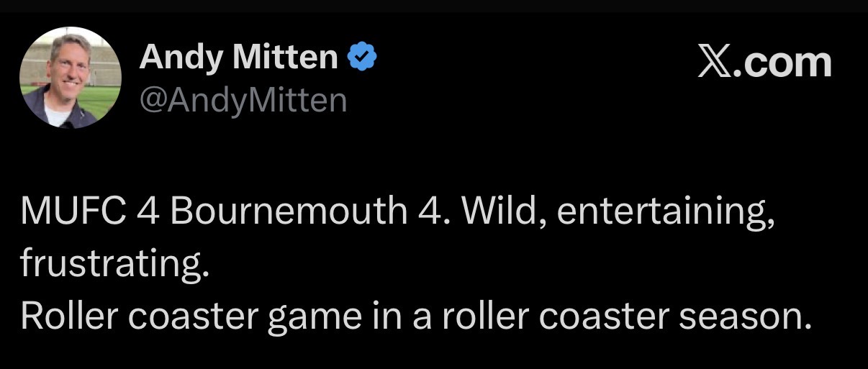Click the word "frustrating." on the second line

coord(114,264)
